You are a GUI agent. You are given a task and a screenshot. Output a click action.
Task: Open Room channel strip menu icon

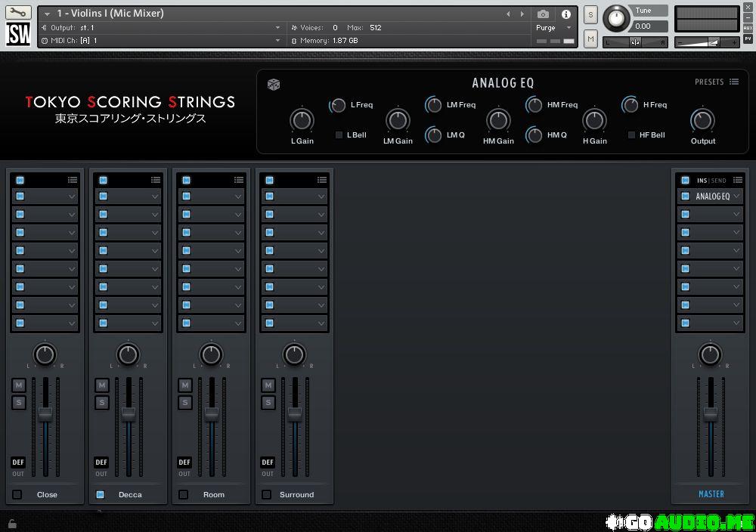tap(239, 180)
